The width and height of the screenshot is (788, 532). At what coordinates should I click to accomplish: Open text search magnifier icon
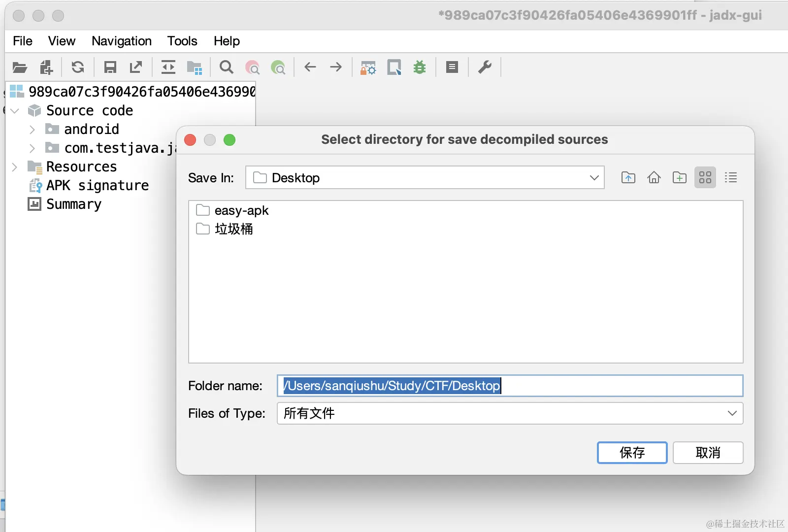[227, 67]
